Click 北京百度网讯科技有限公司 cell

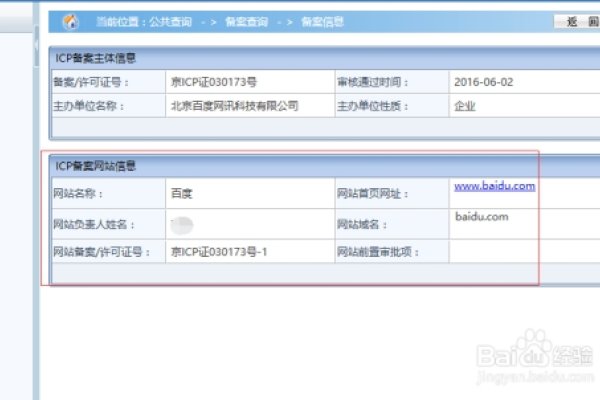pyautogui.click(x=234, y=106)
